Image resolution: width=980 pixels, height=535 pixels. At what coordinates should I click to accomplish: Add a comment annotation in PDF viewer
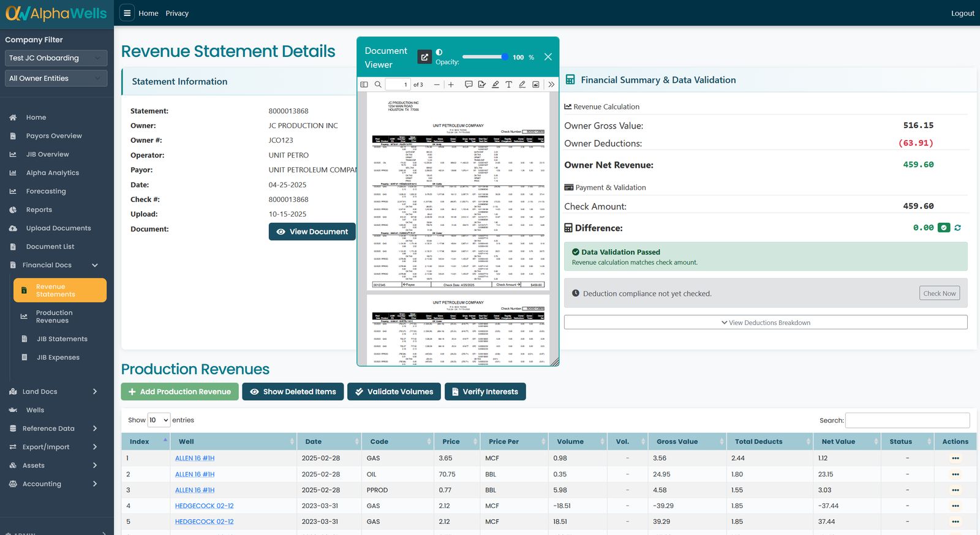tap(469, 84)
